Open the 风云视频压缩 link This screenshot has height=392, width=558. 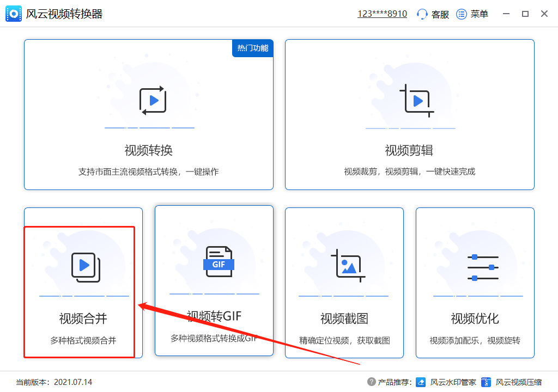[x=519, y=382]
